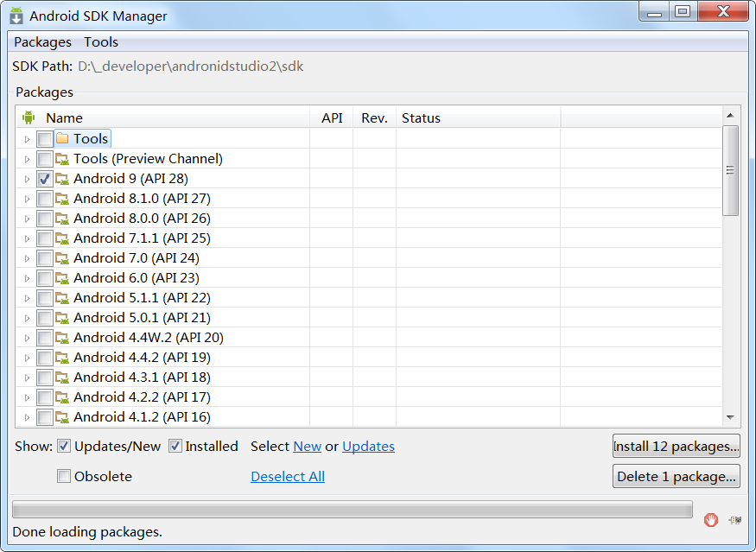The height and width of the screenshot is (552, 756).
Task: Enable the Obsolete show filter
Action: [x=64, y=476]
